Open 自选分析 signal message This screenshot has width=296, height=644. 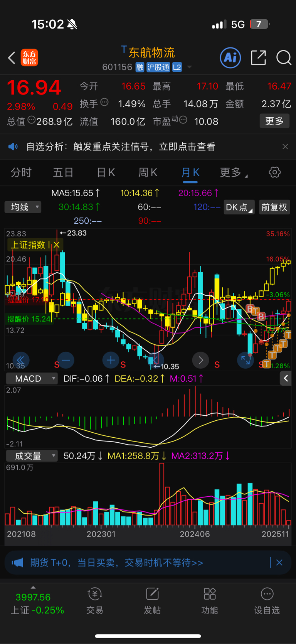[x=121, y=147]
